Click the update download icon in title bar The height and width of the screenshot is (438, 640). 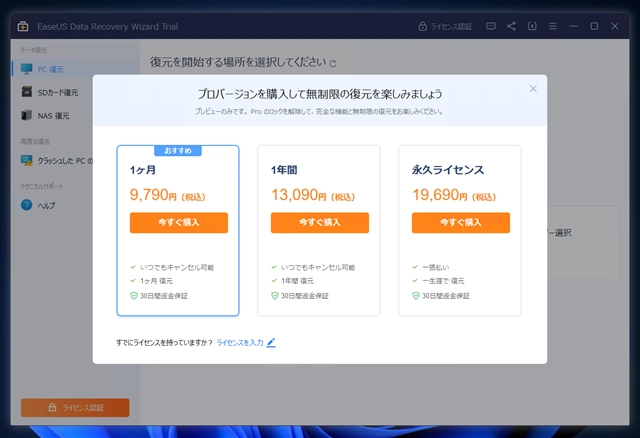click(532, 27)
